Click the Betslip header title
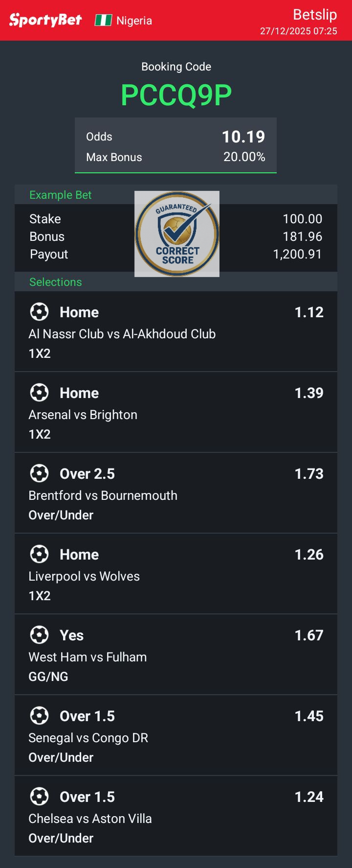The width and height of the screenshot is (352, 868). coord(314,15)
